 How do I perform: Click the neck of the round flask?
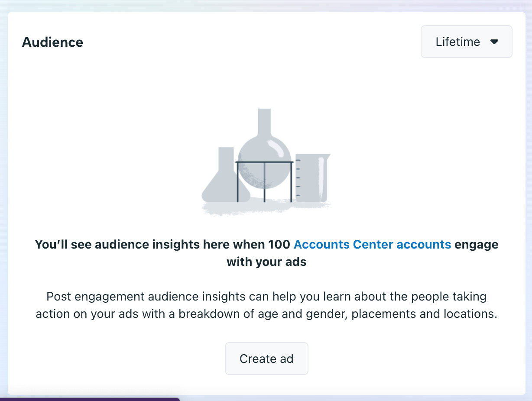(x=264, y=123)
